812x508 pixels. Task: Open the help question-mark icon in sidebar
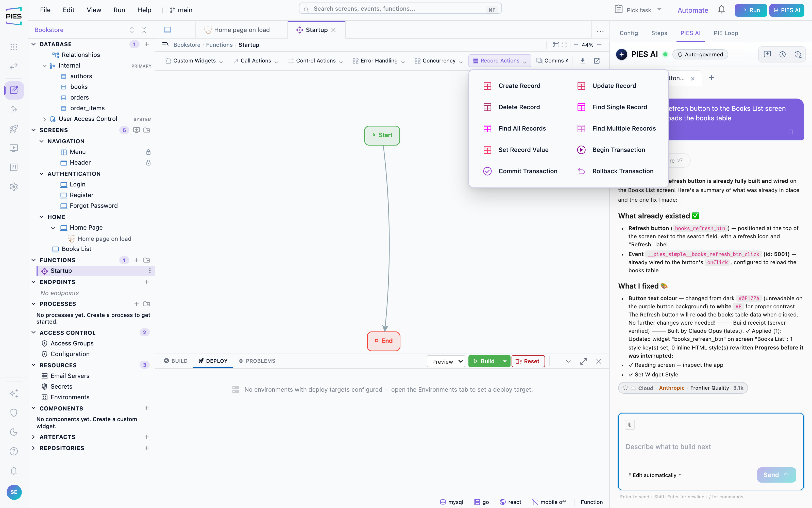14,451
